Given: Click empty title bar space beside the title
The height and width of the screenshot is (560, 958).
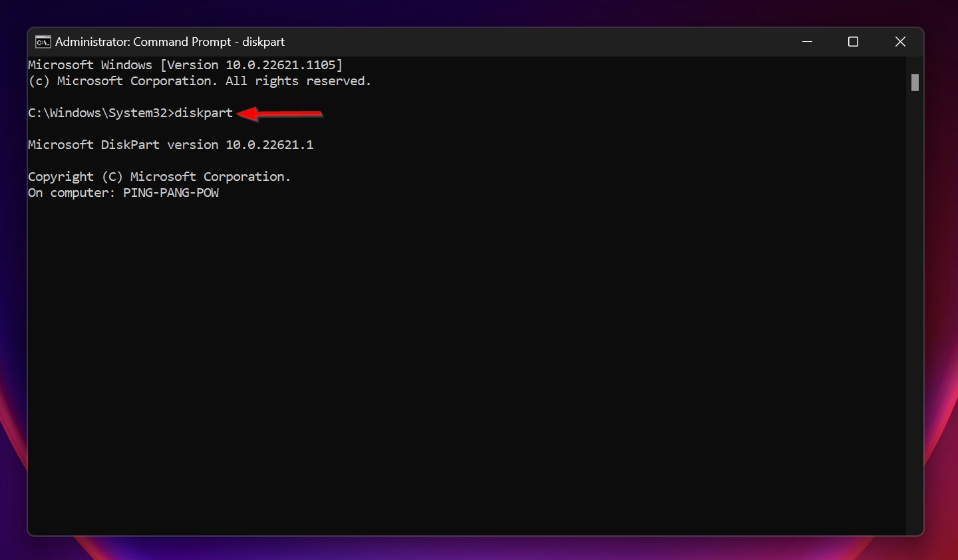Looking at the screenshot, I should click(x=532, y=42).
